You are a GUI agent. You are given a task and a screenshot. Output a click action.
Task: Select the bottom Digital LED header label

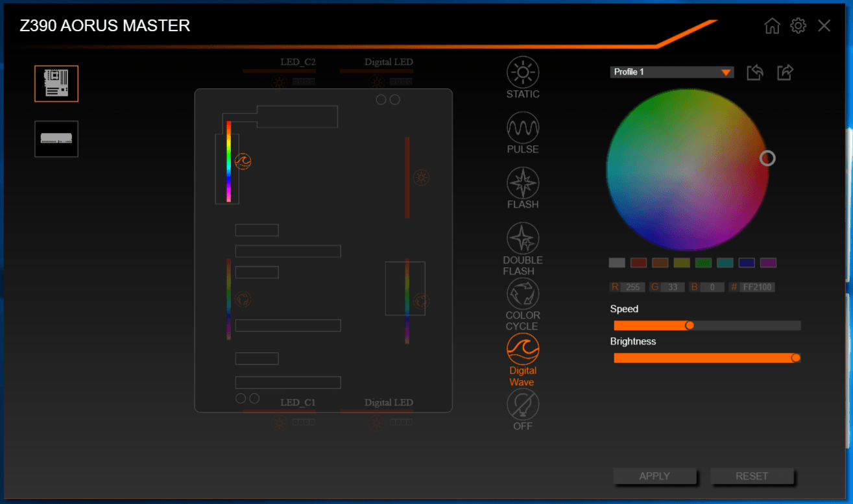coord(389,403)
